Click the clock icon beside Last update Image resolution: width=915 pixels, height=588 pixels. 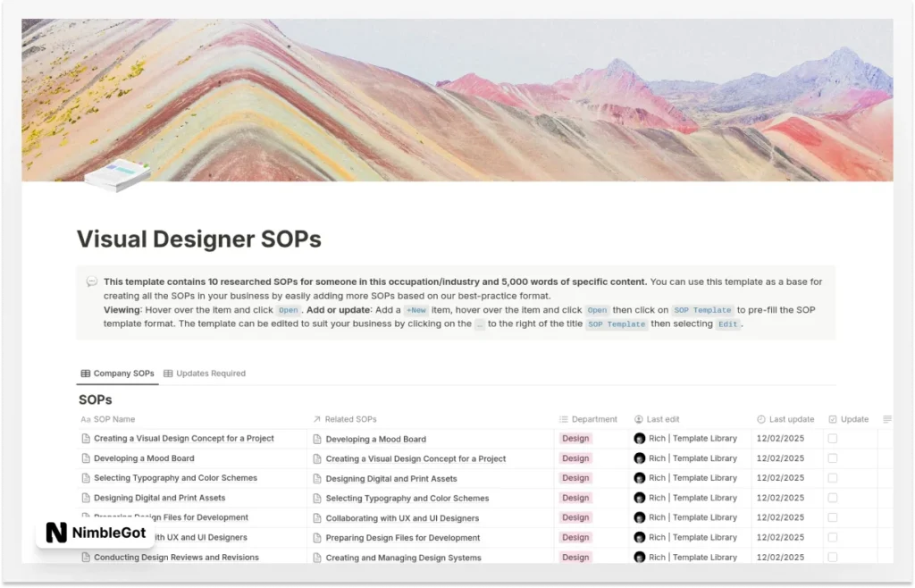(x=760, y=419)
